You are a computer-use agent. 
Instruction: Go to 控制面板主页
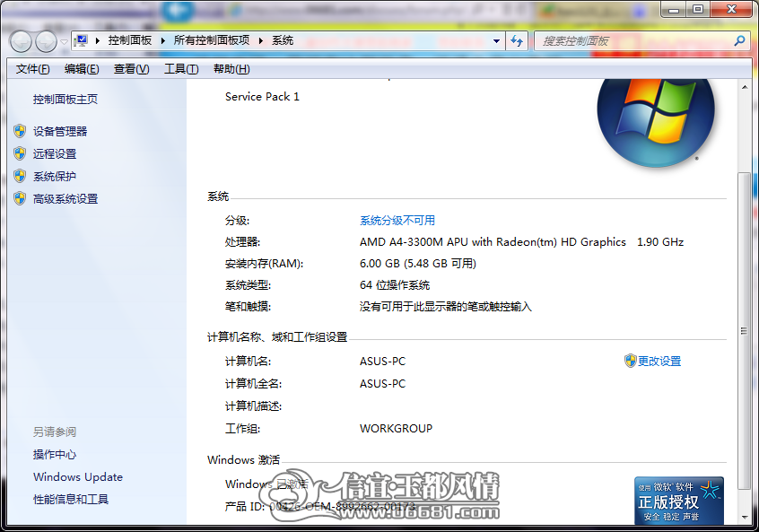coord(65,100)
